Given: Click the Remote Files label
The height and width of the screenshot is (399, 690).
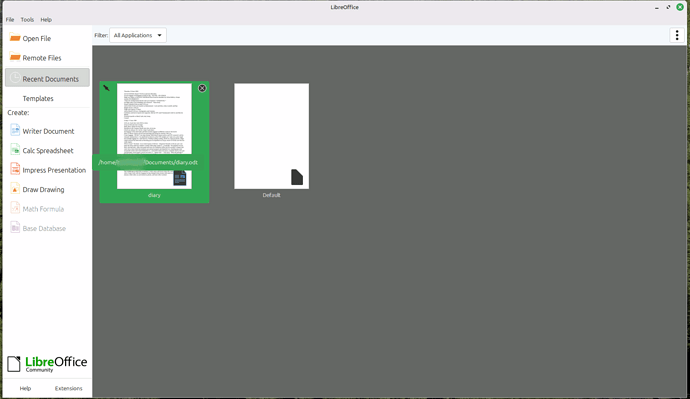Looking at the screenshot, I should 42,58.
